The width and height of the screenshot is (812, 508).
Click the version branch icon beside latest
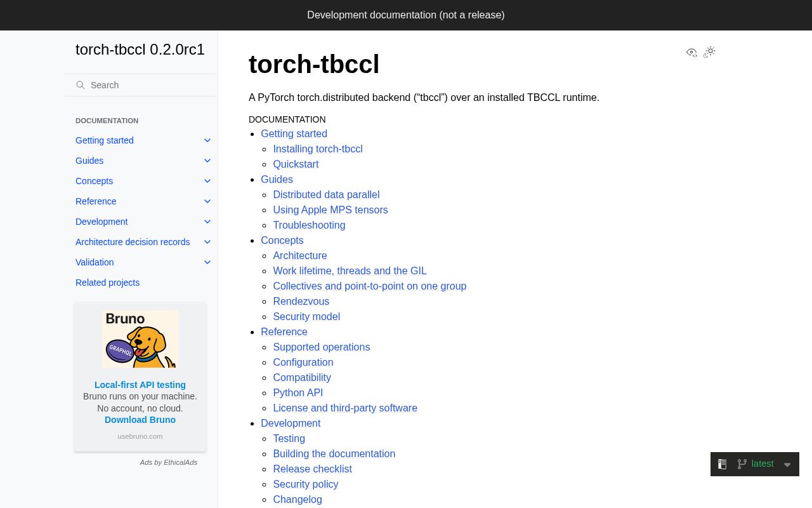coord(742,464)
